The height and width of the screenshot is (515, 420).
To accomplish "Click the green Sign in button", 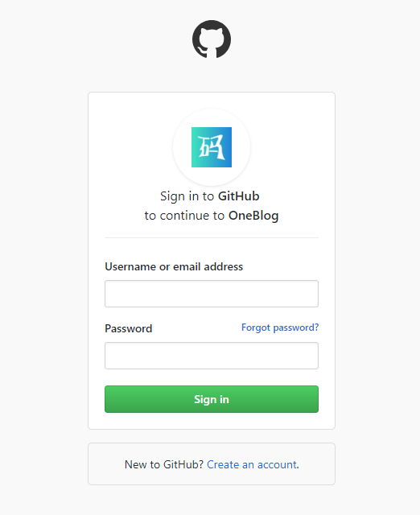I will [x=212, y=399].
